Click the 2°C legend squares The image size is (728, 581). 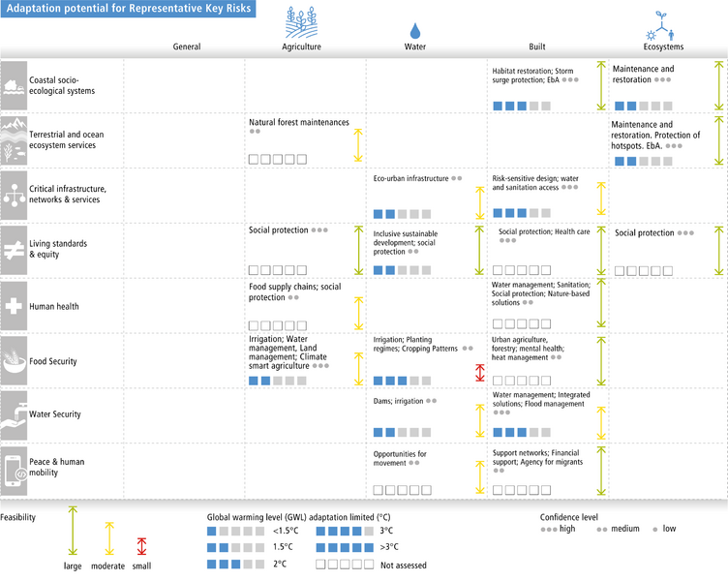[x=235, y=565]
